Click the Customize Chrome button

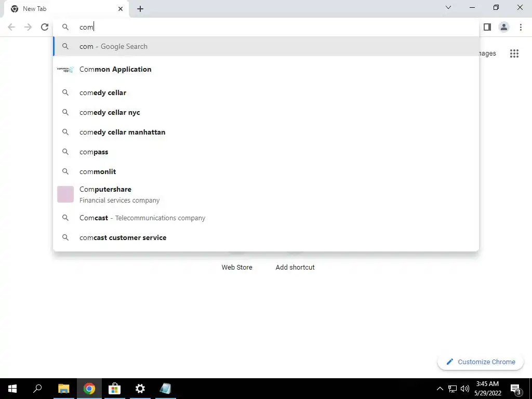pyautogui.click(x=480, y=362)
